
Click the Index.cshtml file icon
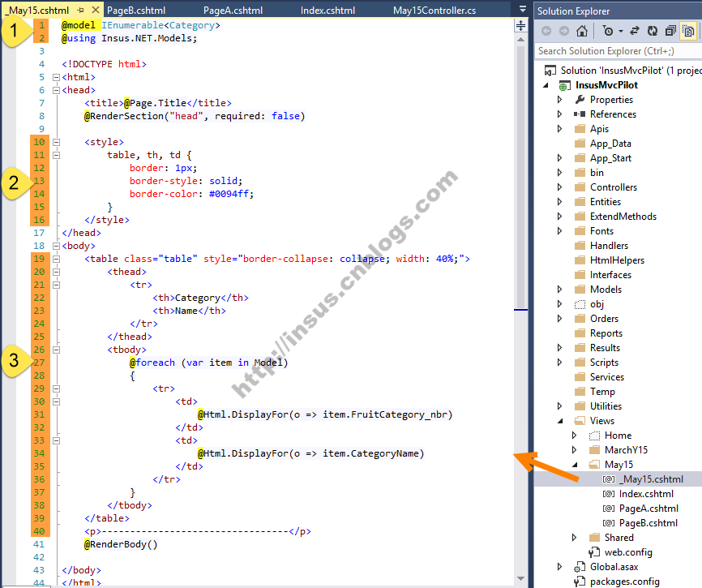click(x=609, y=494)
